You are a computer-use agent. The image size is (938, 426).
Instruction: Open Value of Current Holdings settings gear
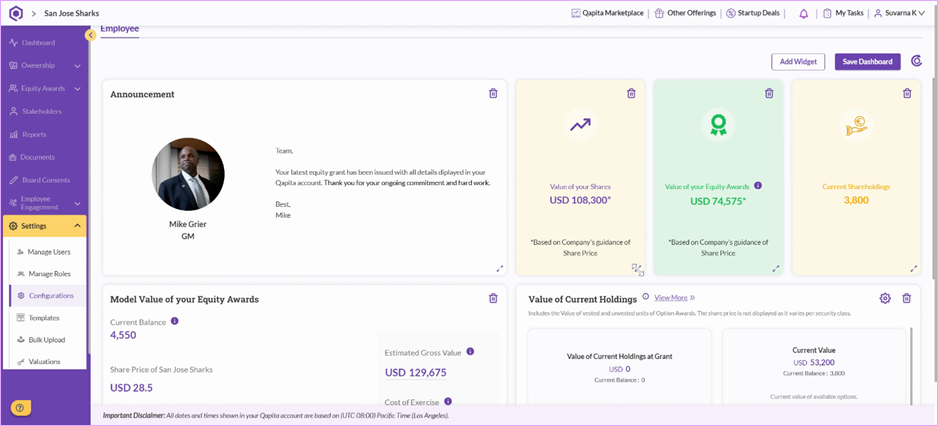pos(885,298)
